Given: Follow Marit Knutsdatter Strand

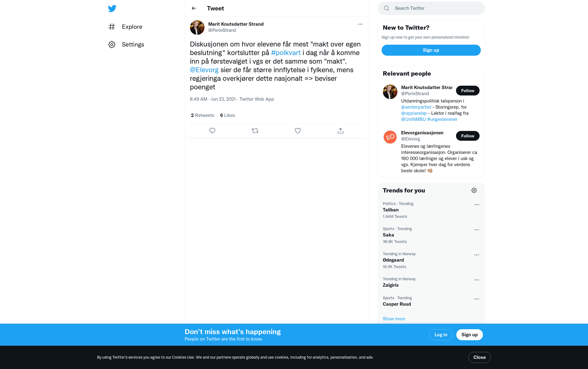Looking at the screenshot, I should coord(468,91).
